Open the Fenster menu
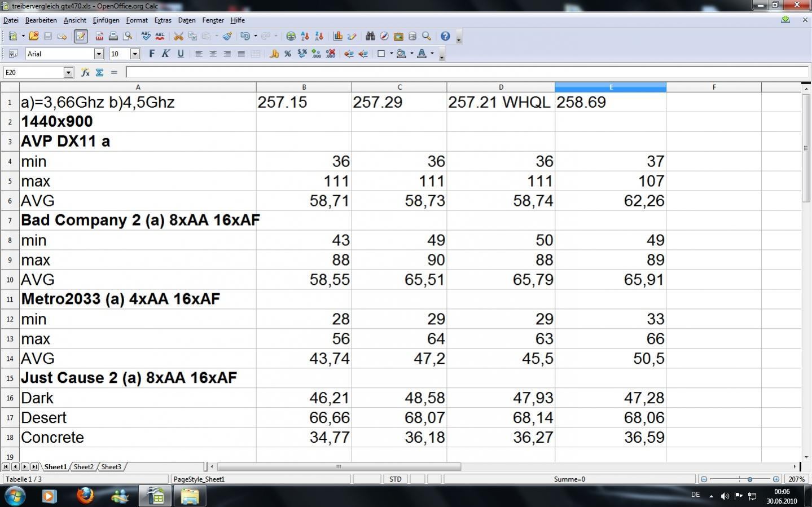 [213, 20]
